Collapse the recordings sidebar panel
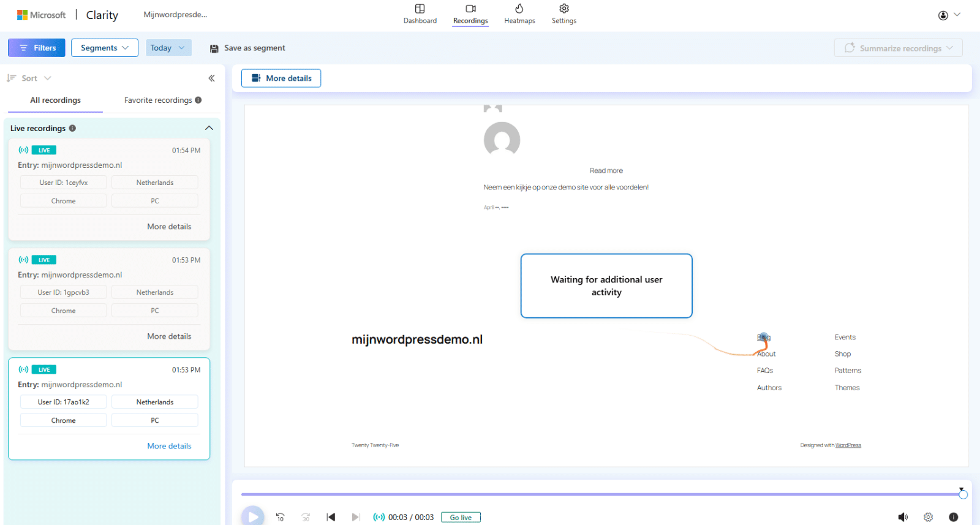Viewport: 980px width, 525px height. tap(211, 78)
